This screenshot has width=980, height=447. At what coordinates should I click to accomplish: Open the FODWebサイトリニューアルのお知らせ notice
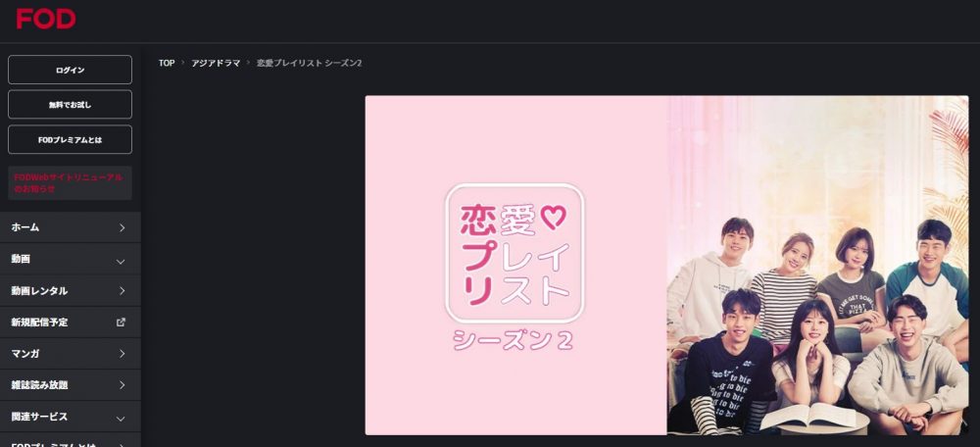tap(70, 182)
